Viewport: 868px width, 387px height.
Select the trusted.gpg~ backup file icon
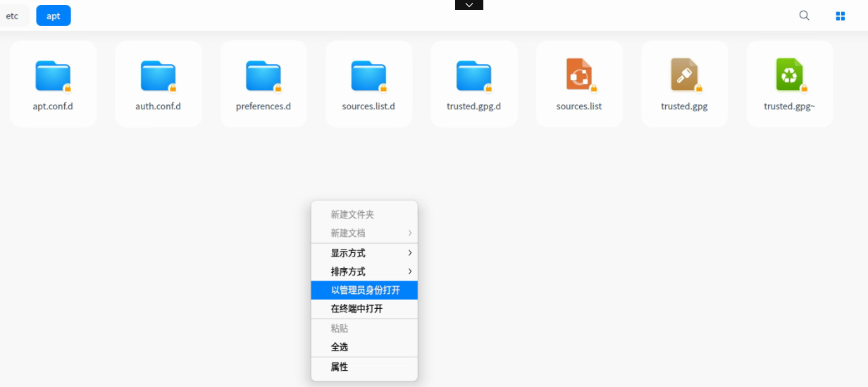[x=789, y=75]
